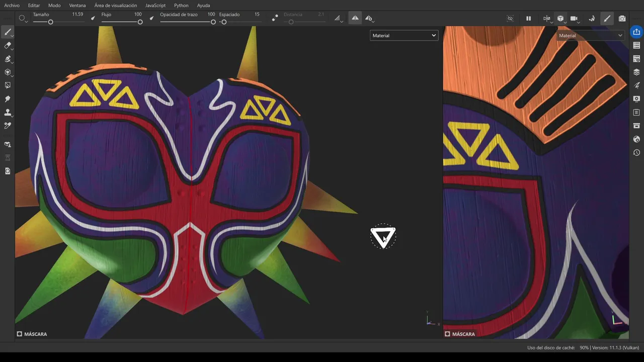Click the Tamaño size slider handle
Screen dimensions: 644x362
coord(50,22)
